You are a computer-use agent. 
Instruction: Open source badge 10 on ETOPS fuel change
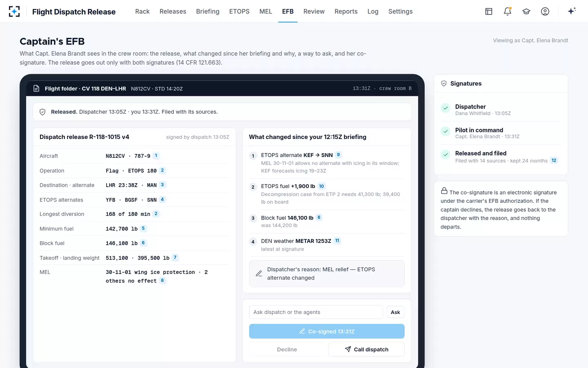(321, 186)
